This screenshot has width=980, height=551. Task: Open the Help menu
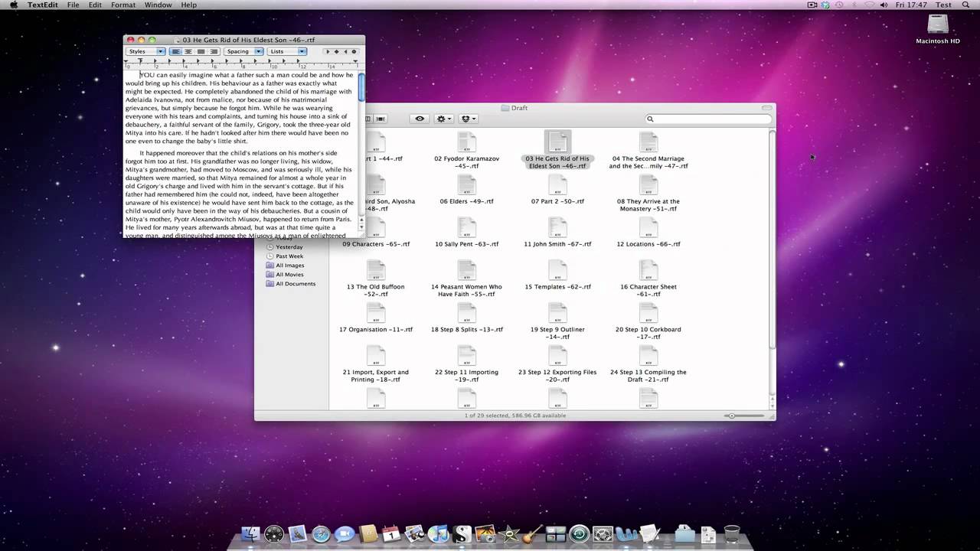click(188, 5)
